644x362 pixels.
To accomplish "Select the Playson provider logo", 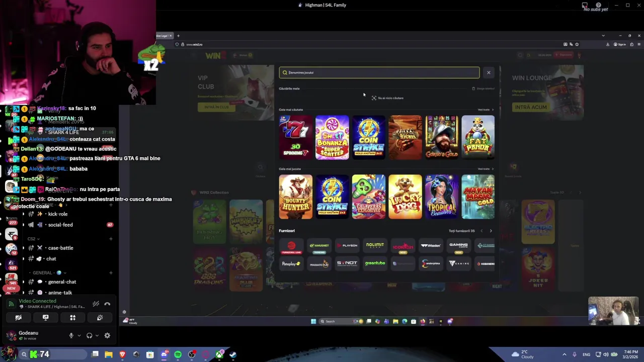I will point(347,246).
